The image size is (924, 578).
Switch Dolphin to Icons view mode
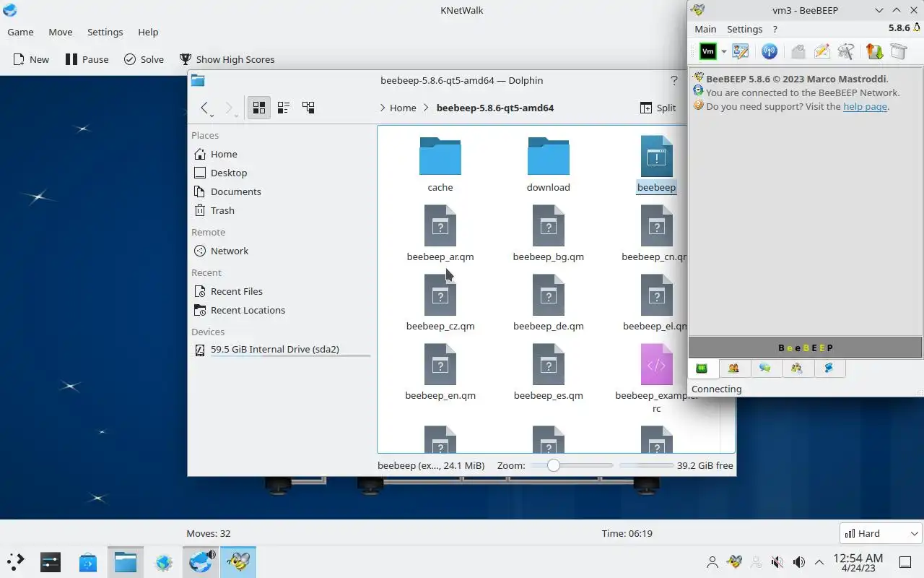[259, 108]
